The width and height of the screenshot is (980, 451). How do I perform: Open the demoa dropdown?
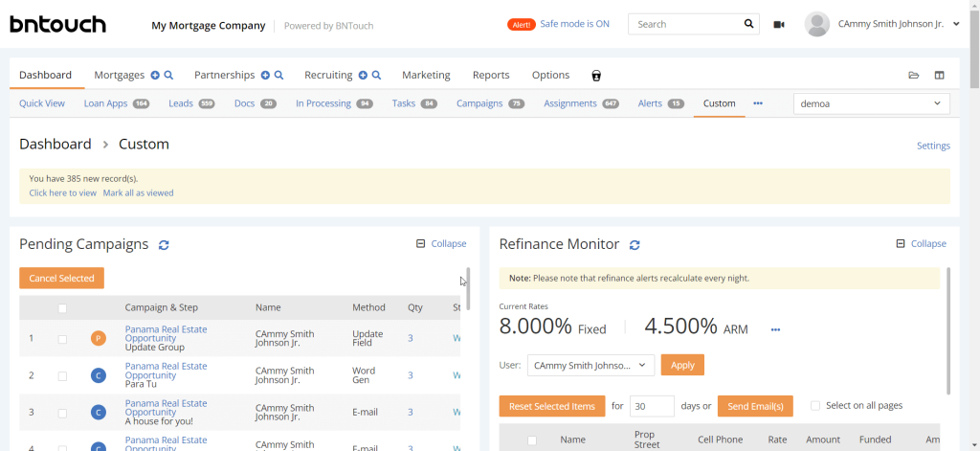[x=871, y=103]
